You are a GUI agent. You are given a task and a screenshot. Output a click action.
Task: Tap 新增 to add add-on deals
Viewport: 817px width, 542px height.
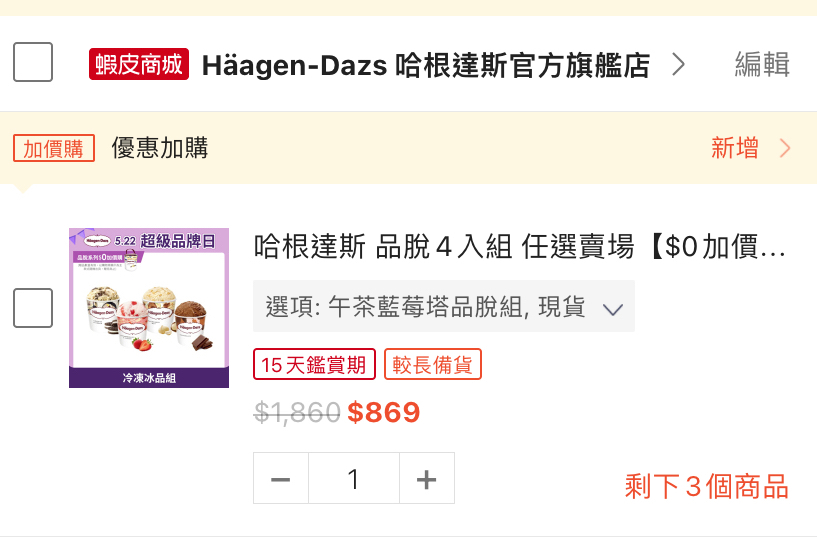[x=735, y=148]
